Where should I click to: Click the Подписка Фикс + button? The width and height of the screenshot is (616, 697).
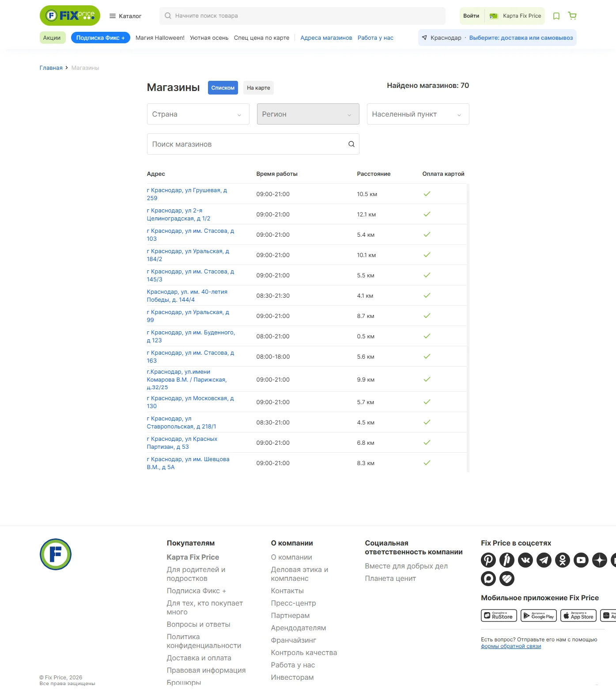[101, 38]
